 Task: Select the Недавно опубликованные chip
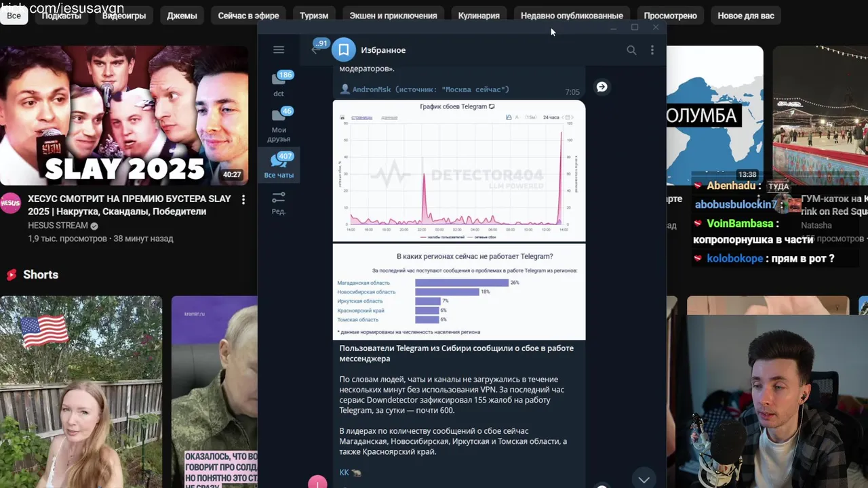coord(572,15)
